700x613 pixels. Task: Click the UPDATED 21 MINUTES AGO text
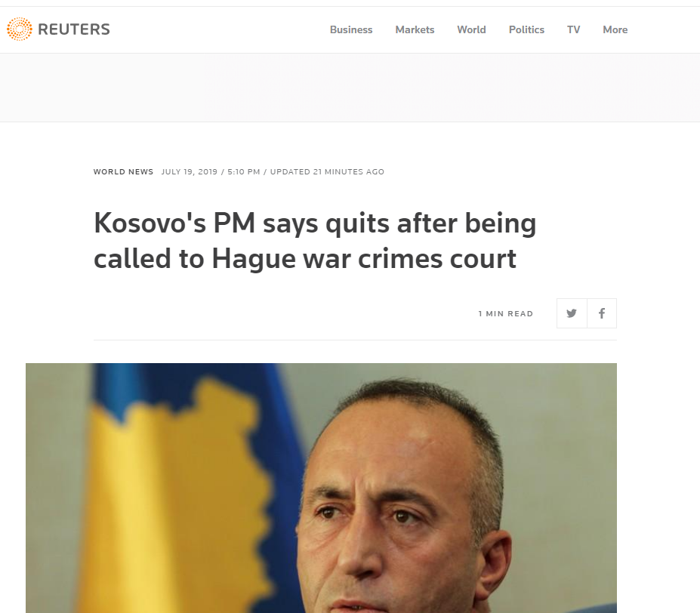327,172
